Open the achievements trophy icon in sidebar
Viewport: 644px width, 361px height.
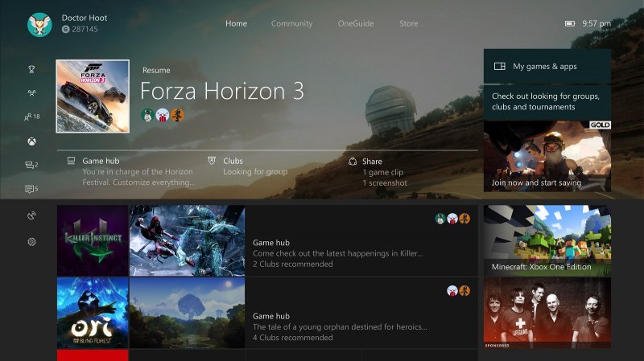[x=31, y=69]
